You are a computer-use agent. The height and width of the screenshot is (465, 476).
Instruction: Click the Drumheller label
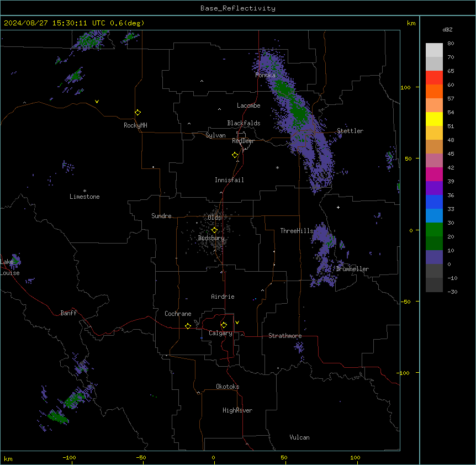(x=352, y=269)
